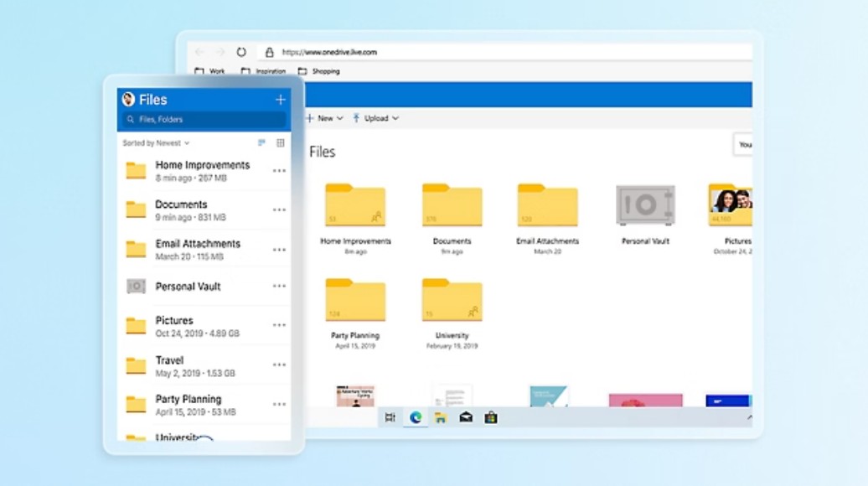Image resolution: width=868 pixels, height=486 pixels.
Task: Open the Pictures folder thumbnail
Action: (730, 204)
